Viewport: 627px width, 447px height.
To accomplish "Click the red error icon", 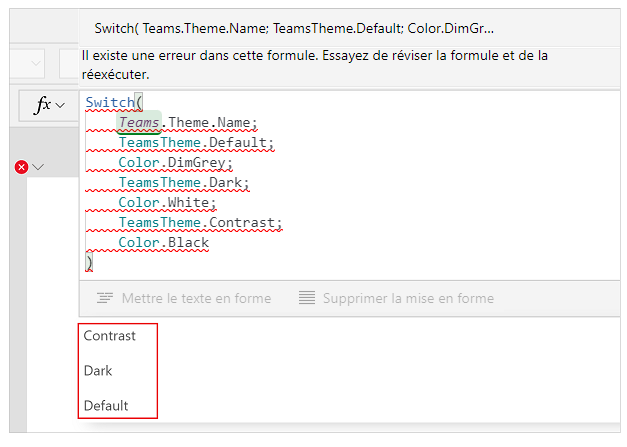I will [22, 167].
